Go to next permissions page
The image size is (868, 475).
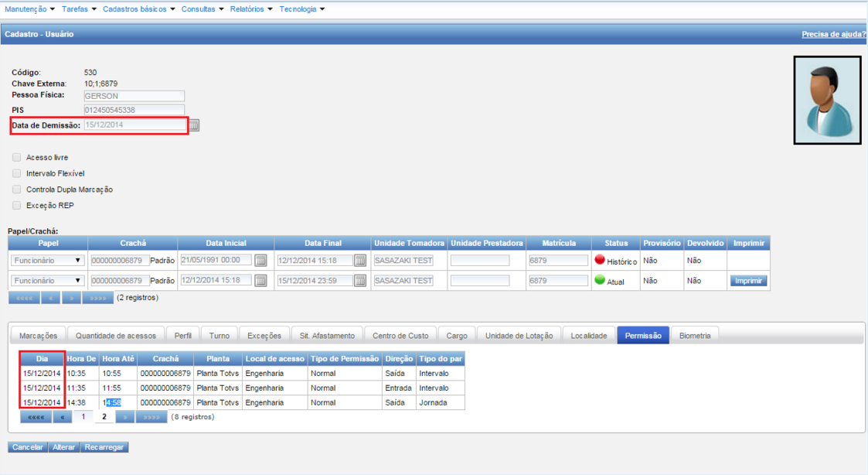(125, 417)
